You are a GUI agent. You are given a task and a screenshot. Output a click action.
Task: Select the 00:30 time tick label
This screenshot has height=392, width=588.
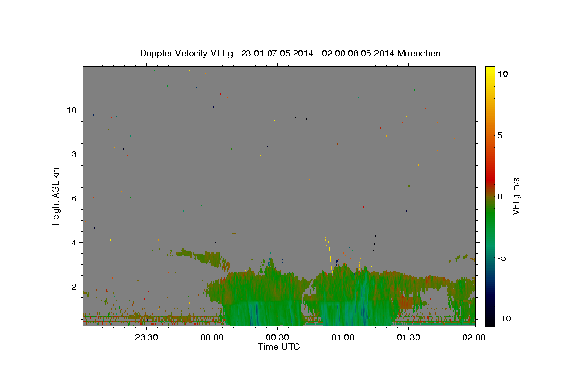(277, 337)
